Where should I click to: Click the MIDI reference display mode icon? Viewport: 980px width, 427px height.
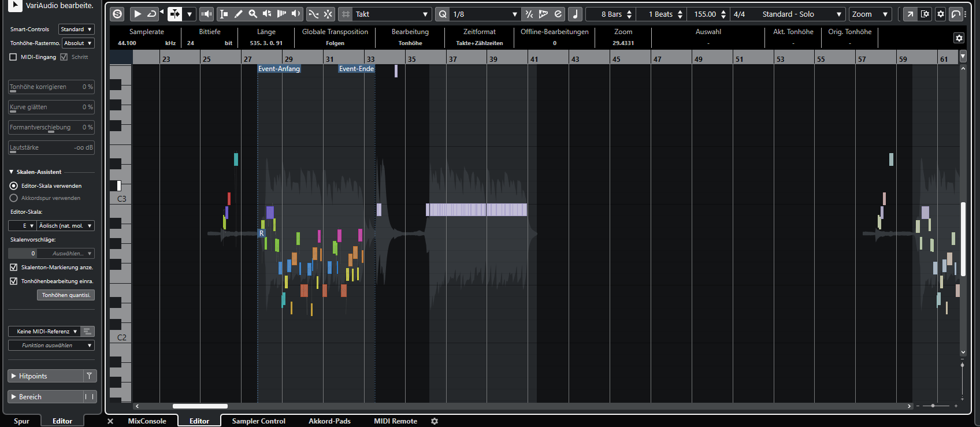[87, 331]
